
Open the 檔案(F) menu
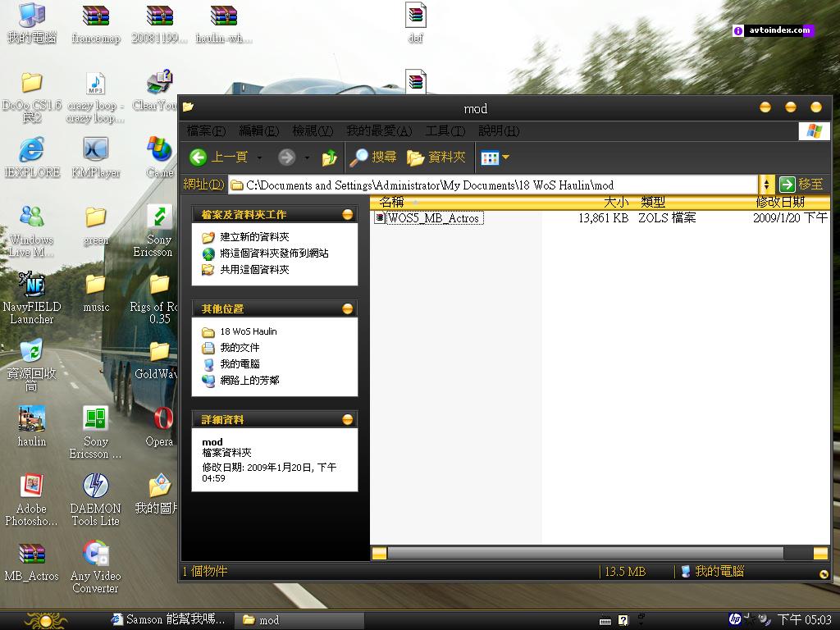[x=206, y=131]
